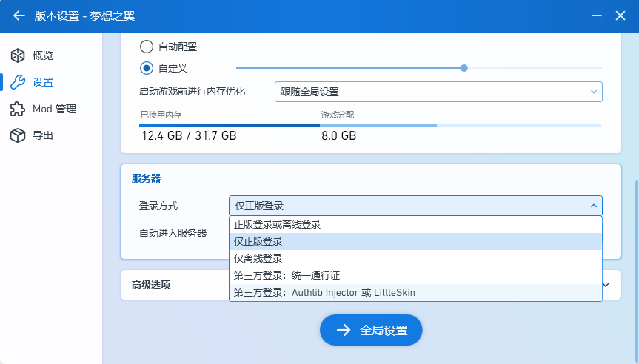Viewport: 639px width, 364px height.
Task: Open the Mod 管理 page
Action: (x=54, y=109)
